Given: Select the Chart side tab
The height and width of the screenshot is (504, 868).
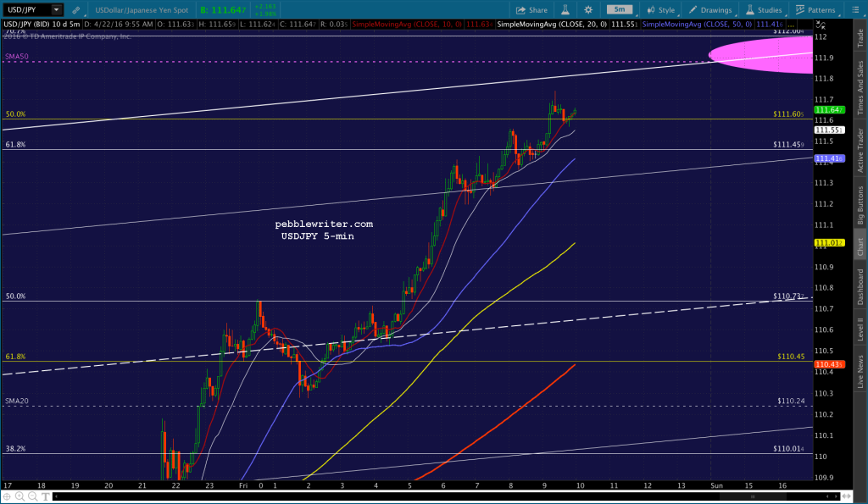Looking at the screenshot, I should [x=860, y=246].
